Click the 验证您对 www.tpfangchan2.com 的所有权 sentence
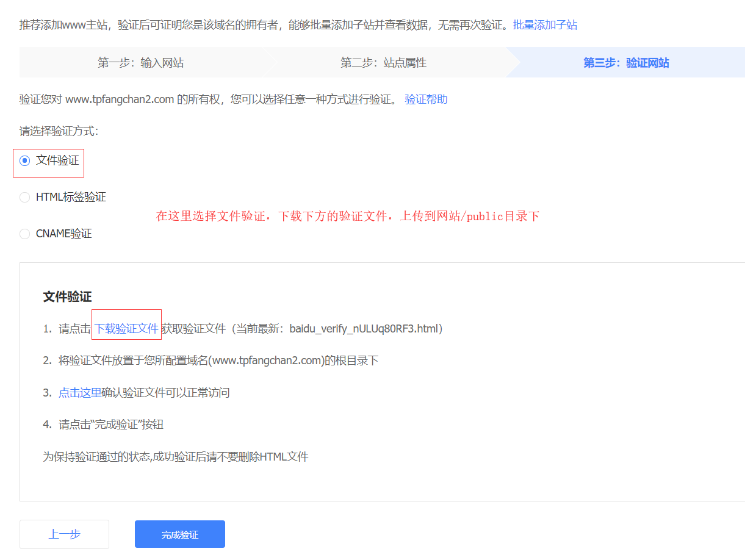This screenshot has width=745, height=560. (x=208, y=99)
